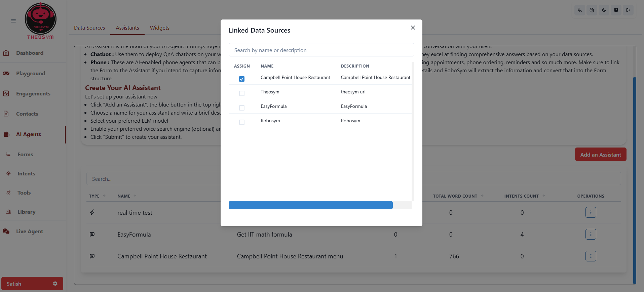
Task: Click the Add an Assistant button
Action: click(601, 154)
